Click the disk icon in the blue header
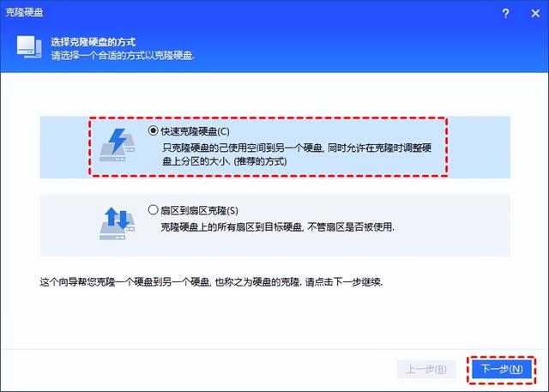 pyautogui.click(x=29, y=47)
